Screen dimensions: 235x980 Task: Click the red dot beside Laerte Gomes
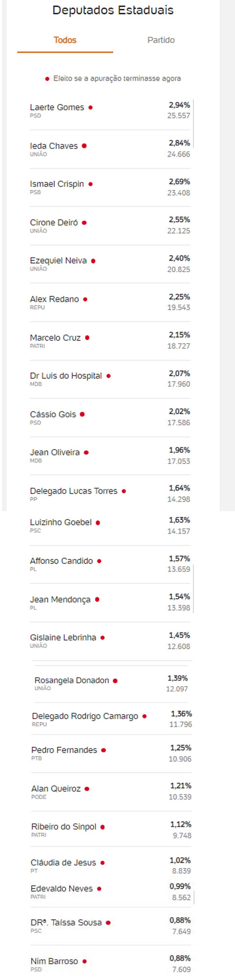91,108
